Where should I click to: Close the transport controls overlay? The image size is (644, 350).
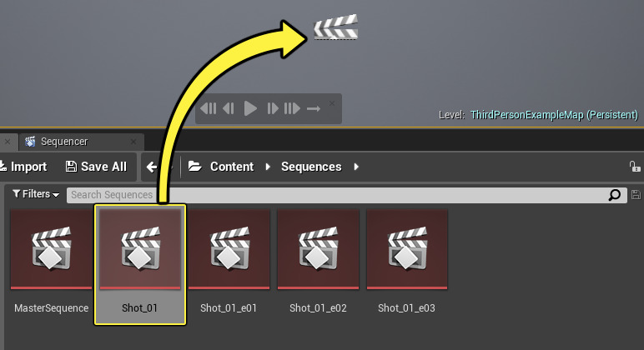tap(332, 102)
